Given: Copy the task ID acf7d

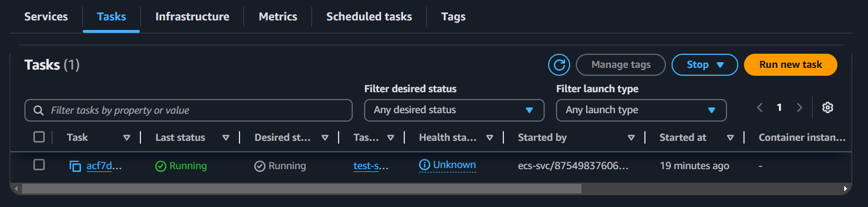Looking at the screenshot, I should tap(75, 166).
